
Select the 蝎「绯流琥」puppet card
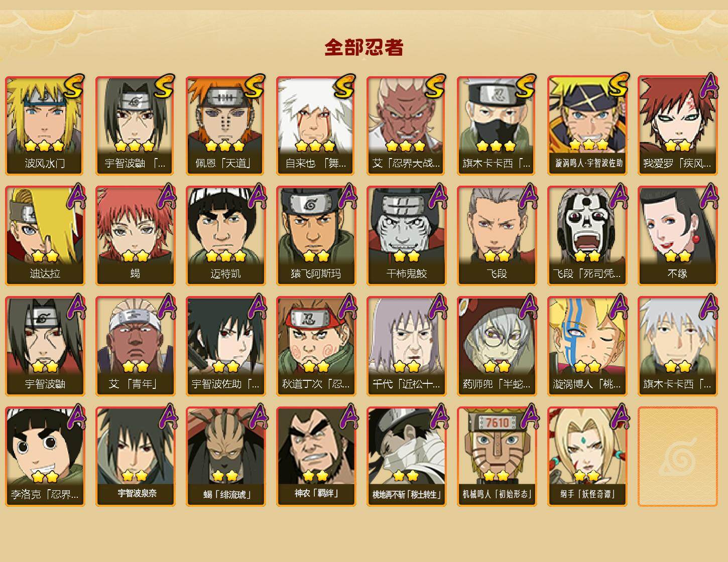tap(226, 457)
